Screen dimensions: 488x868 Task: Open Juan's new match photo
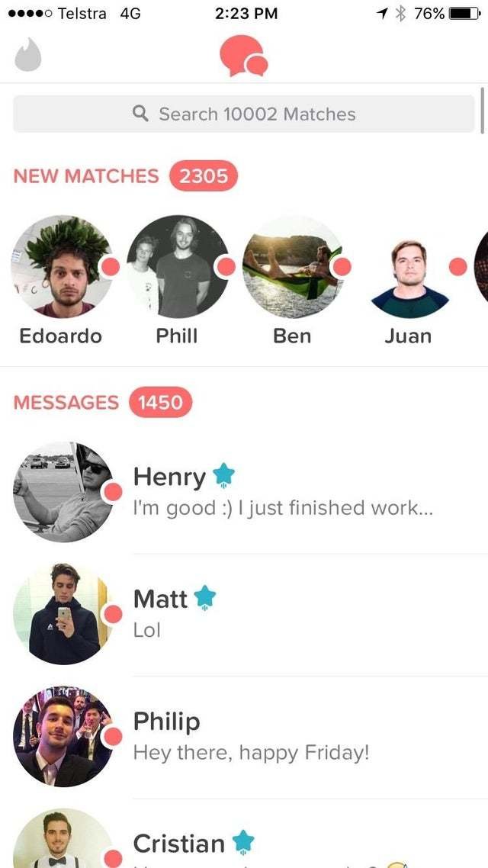409,266
